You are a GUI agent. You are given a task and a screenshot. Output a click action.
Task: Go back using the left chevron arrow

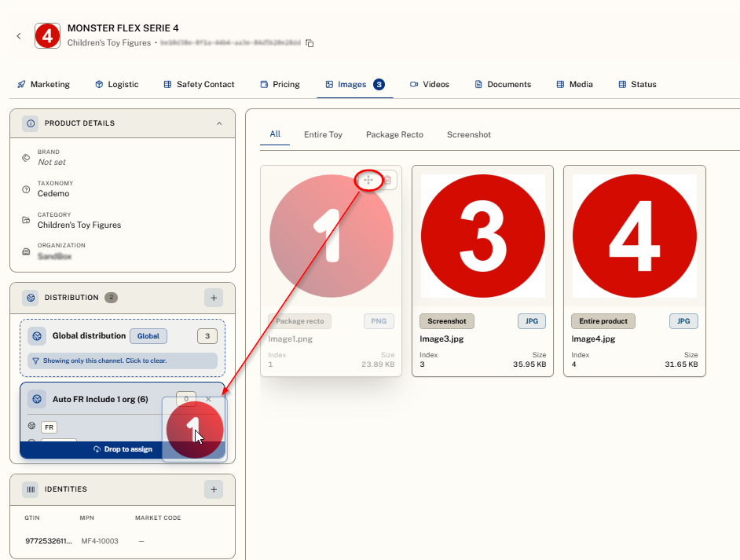click(19, 36)
